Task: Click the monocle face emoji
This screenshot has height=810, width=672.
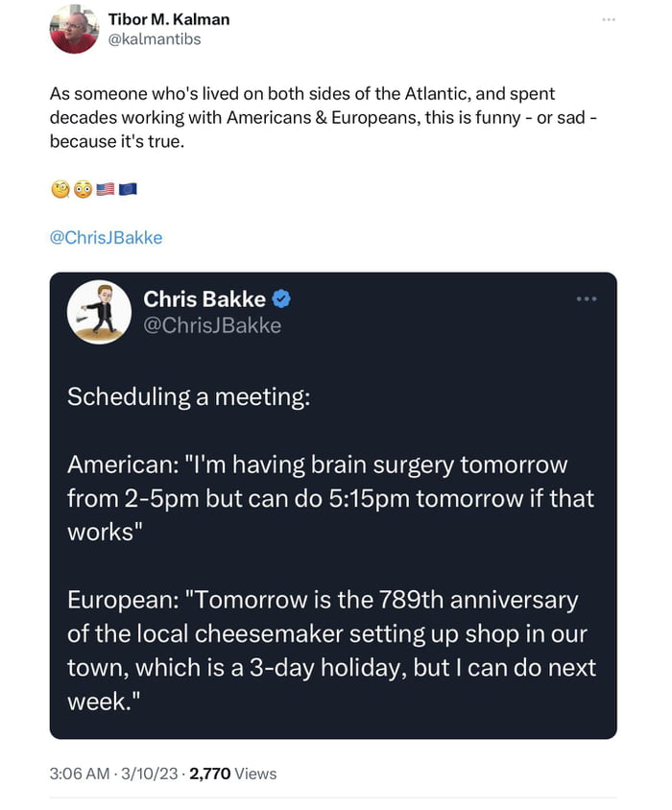Action: coord(60,189)
